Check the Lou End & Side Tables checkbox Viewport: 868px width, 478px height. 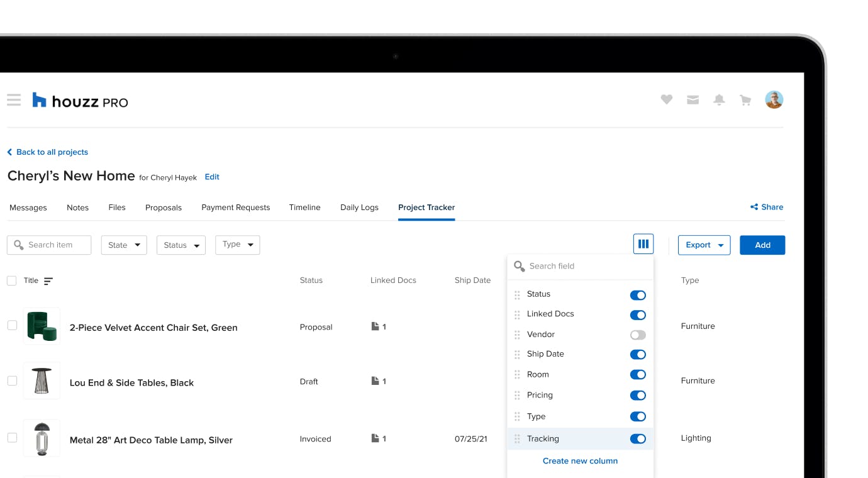[x=12, y=381]
